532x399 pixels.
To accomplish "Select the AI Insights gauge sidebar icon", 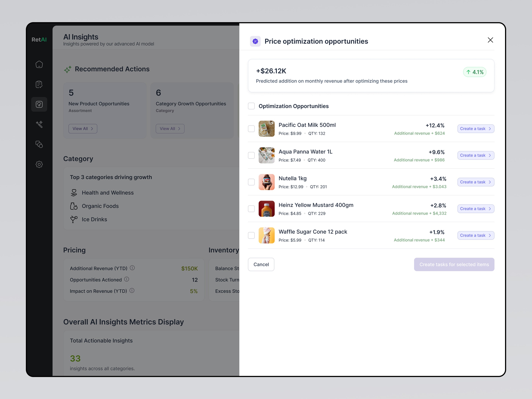I will pyautogui.click(x=39, y=104).
